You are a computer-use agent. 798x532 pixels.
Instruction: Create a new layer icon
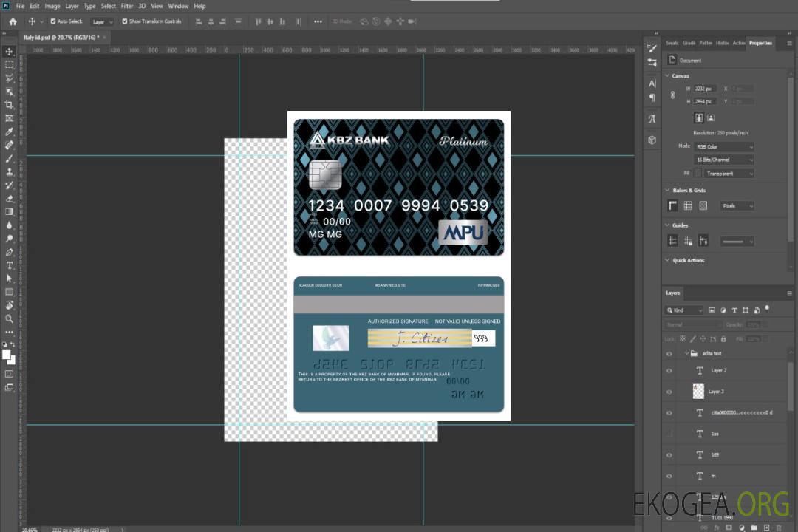[766, 528]
